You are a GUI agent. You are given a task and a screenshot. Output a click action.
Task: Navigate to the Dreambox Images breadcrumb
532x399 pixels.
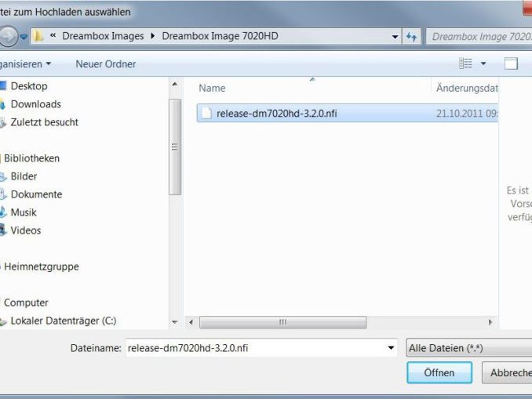[103, 36]
